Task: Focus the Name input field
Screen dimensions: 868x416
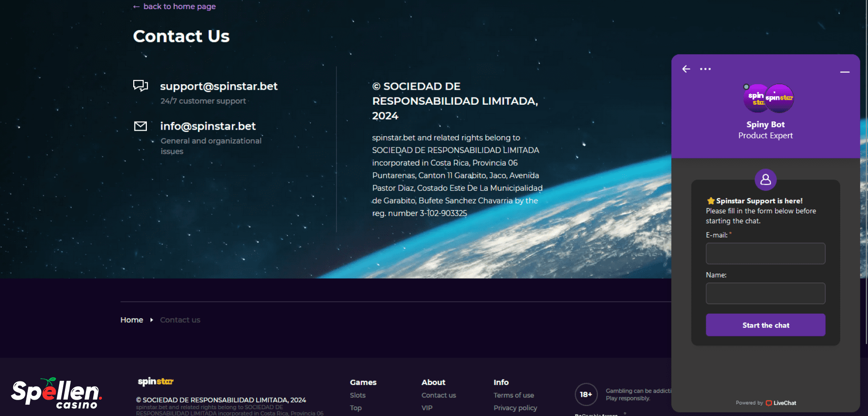Action: tap(766, 294)
